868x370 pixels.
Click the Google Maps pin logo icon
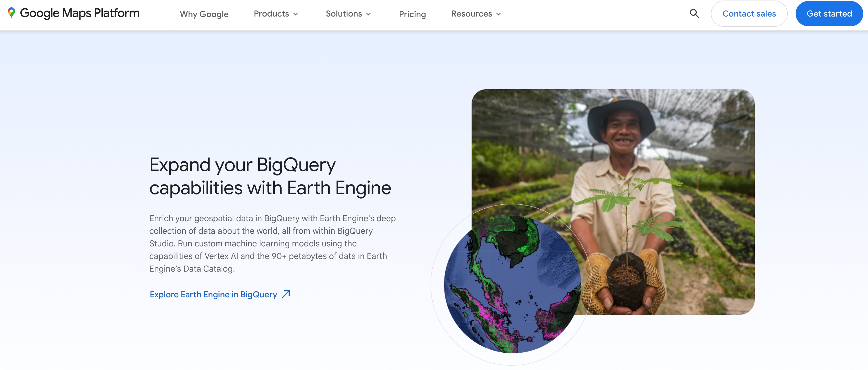coord(12,13)
